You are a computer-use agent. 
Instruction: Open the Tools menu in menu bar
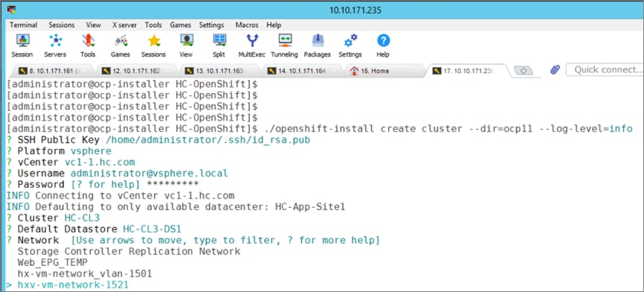tap(153, 25)
